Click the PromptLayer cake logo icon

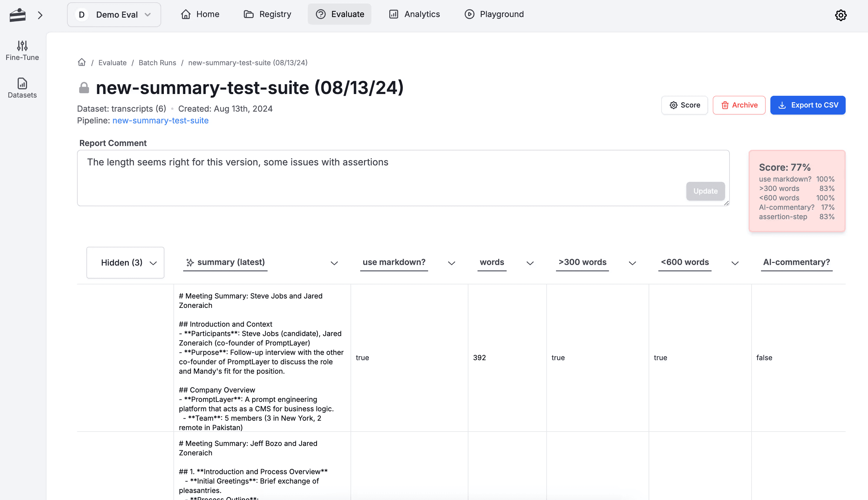click(18, 15)
